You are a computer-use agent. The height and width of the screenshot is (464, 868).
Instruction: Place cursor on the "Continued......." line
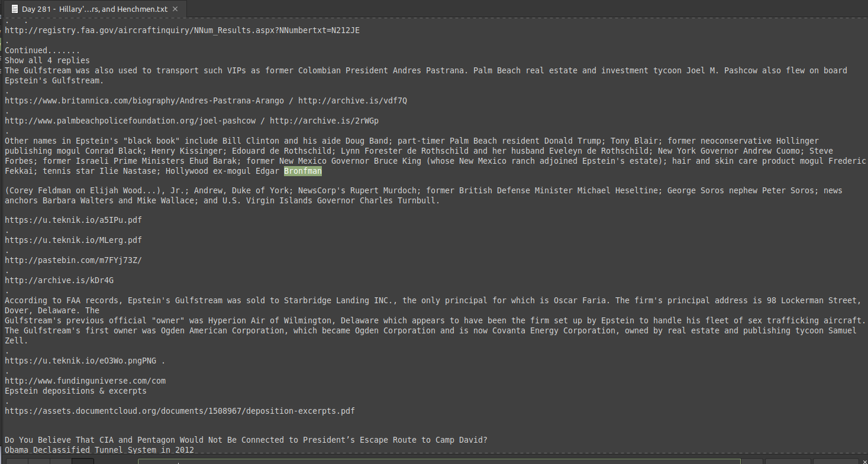point(43,50)
